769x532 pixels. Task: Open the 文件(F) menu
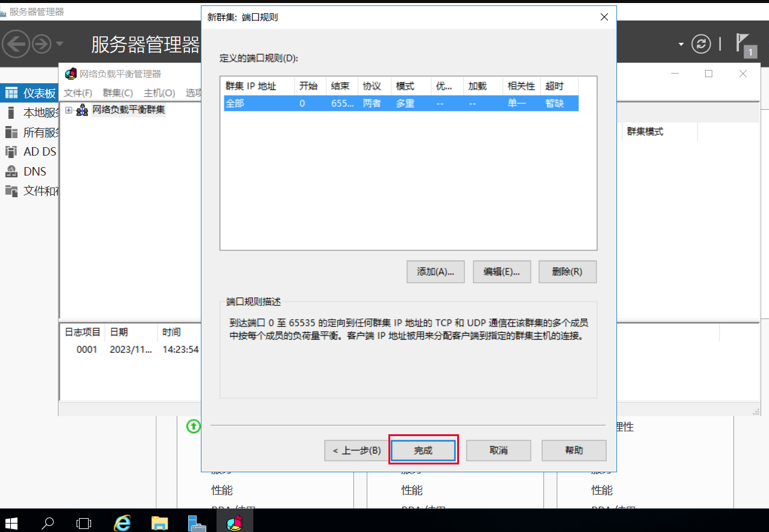coord(78,93)
